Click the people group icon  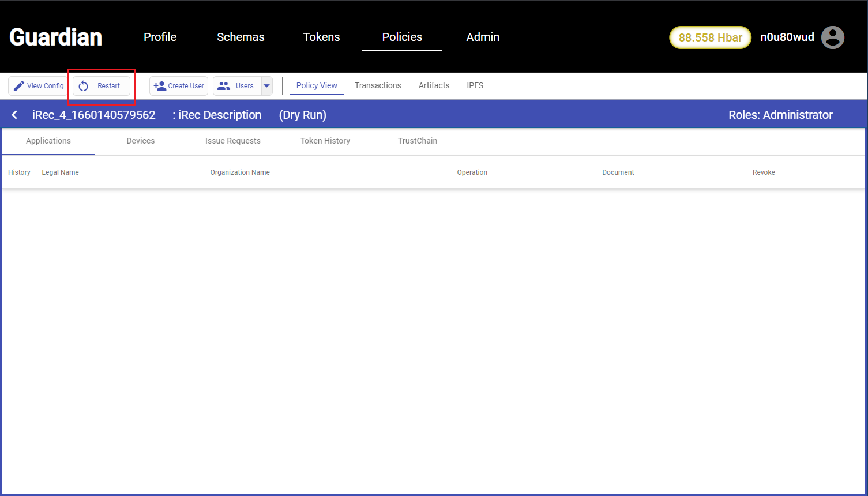[x=224, y=86]
